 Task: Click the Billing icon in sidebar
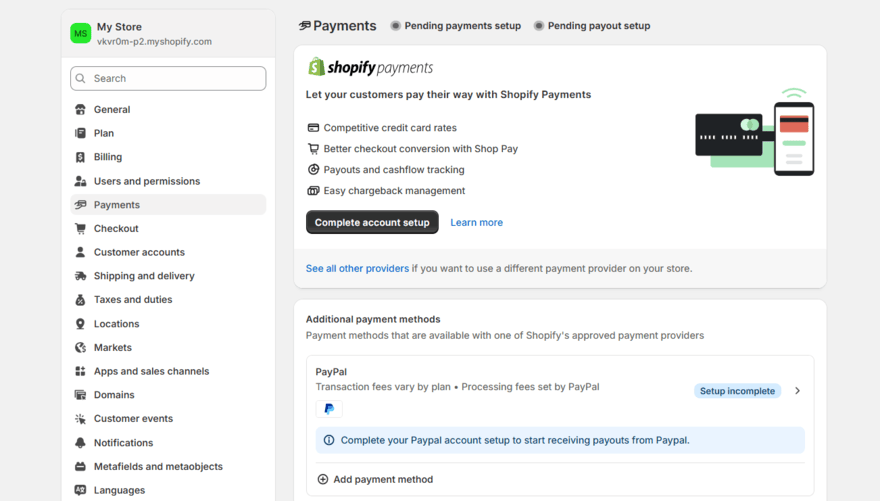[x=80, y=157]
